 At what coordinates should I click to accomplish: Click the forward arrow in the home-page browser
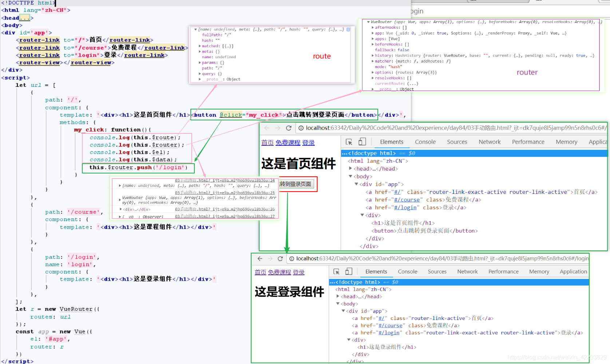tap(278, 128)
